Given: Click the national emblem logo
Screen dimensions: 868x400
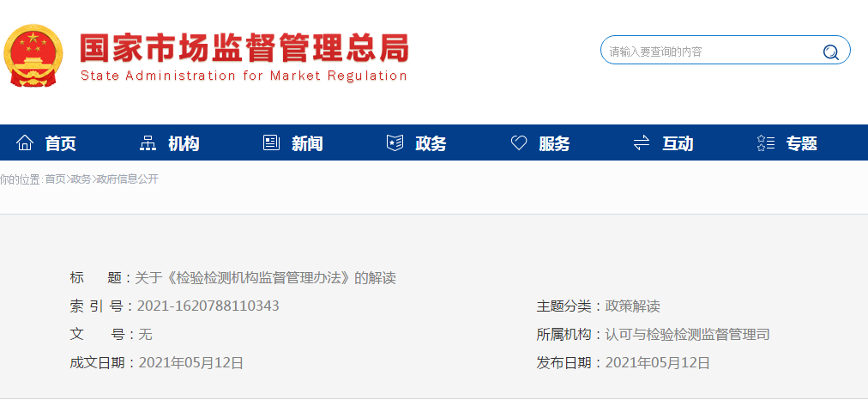Looking at the screenshot, I should click(x=33, y=57).
